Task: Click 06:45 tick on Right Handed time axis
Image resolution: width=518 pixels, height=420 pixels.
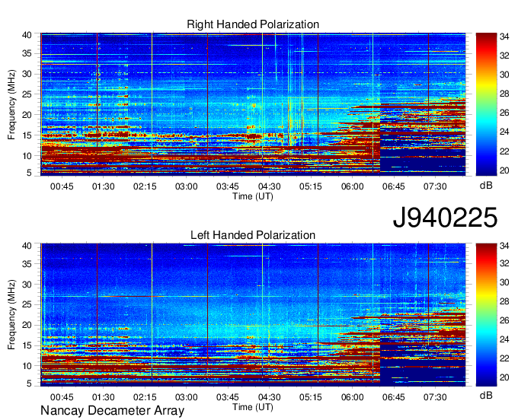Action: (394, 186)
